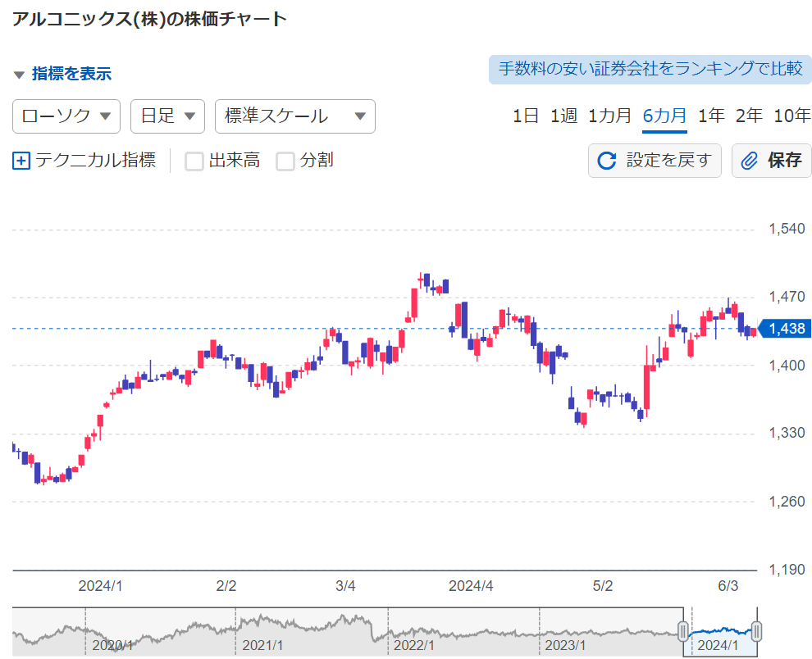812x659 pixels.
Task: Select the 1カ月 period tab
Action: (x=609, y=116)
